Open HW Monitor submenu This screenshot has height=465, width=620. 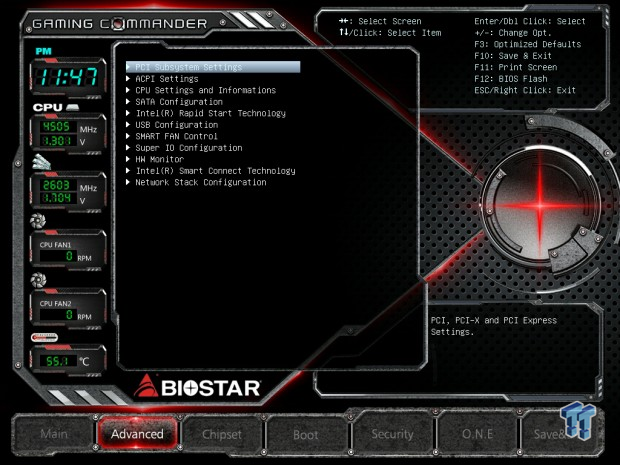coord(159,159)
